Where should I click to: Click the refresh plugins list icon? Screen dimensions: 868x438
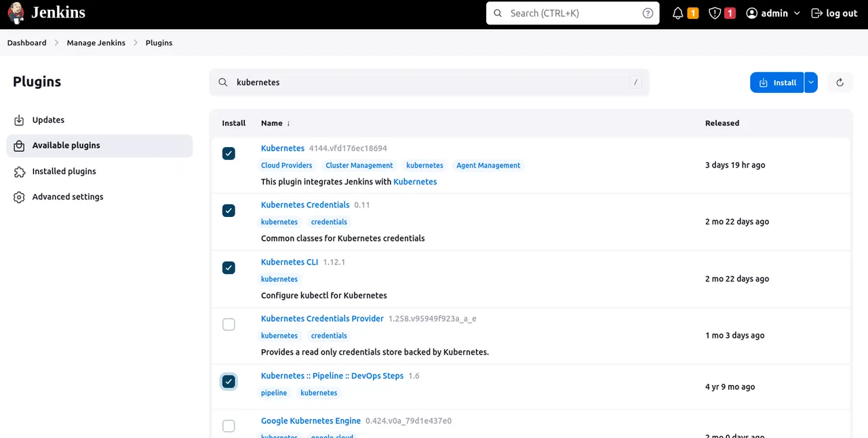[840, 83]
